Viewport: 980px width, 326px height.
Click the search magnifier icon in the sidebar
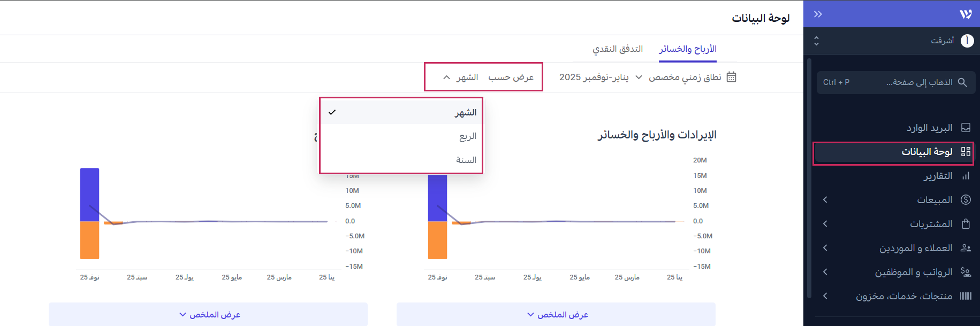coord(962,82)
